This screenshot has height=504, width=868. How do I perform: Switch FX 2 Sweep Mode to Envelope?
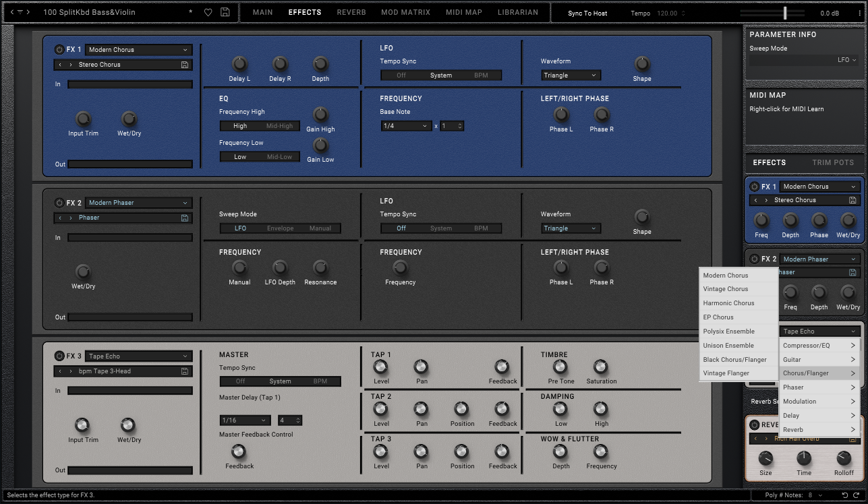point(280,228)
